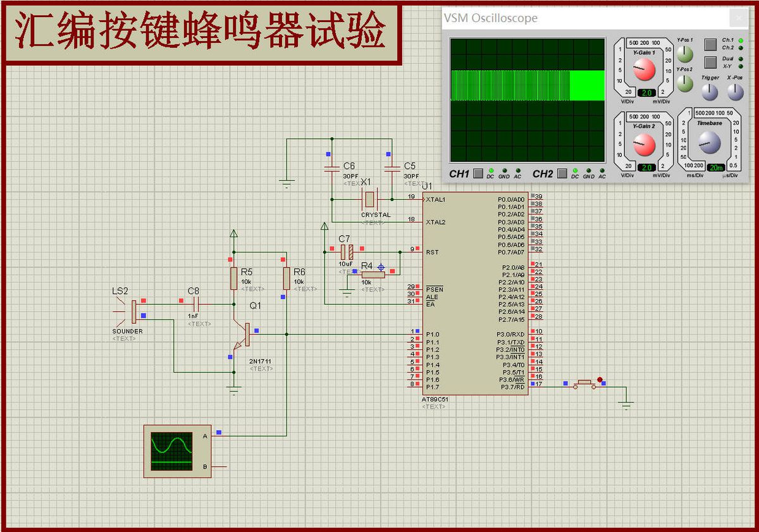
Task: Click the Y-Gain 2 value readout 2.0
Action: (x=646, y=168)
